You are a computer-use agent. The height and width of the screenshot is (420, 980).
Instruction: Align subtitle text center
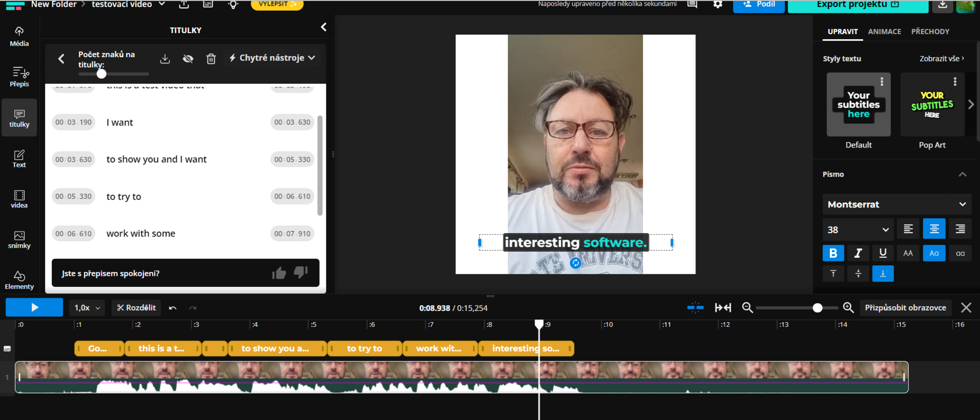934,229
